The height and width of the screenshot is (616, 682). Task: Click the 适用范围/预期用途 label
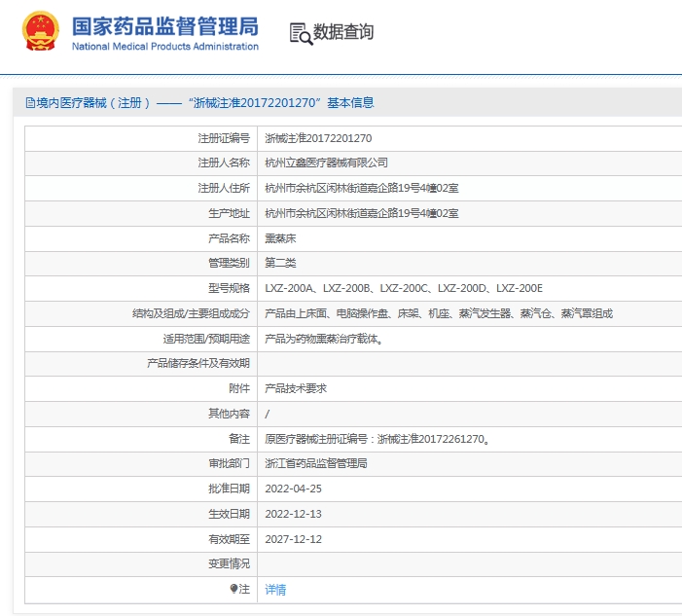[206, 339]
